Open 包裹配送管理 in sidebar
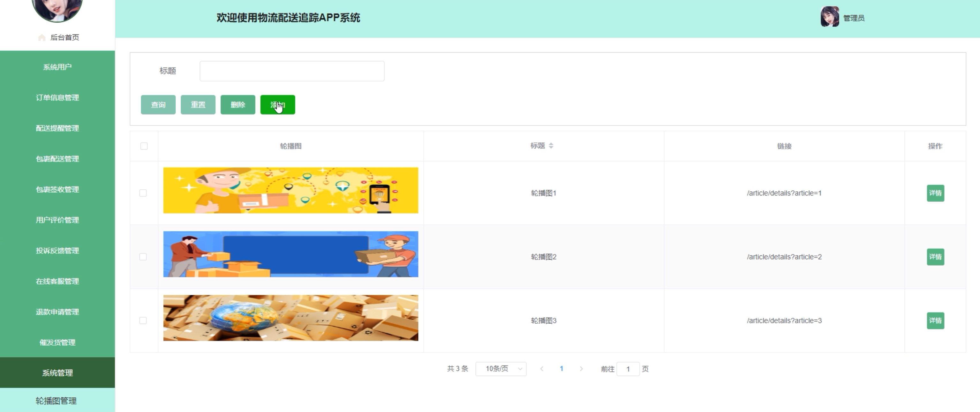980x412 pixels. click(57, 159)
